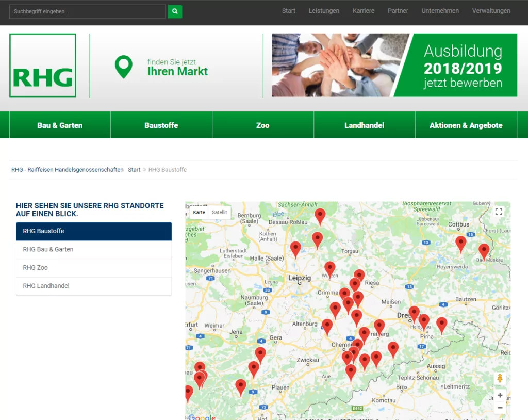The image size is (528, 420).
Task: Open Leistungen in the top bar
Action: click(x=324, y=11)
